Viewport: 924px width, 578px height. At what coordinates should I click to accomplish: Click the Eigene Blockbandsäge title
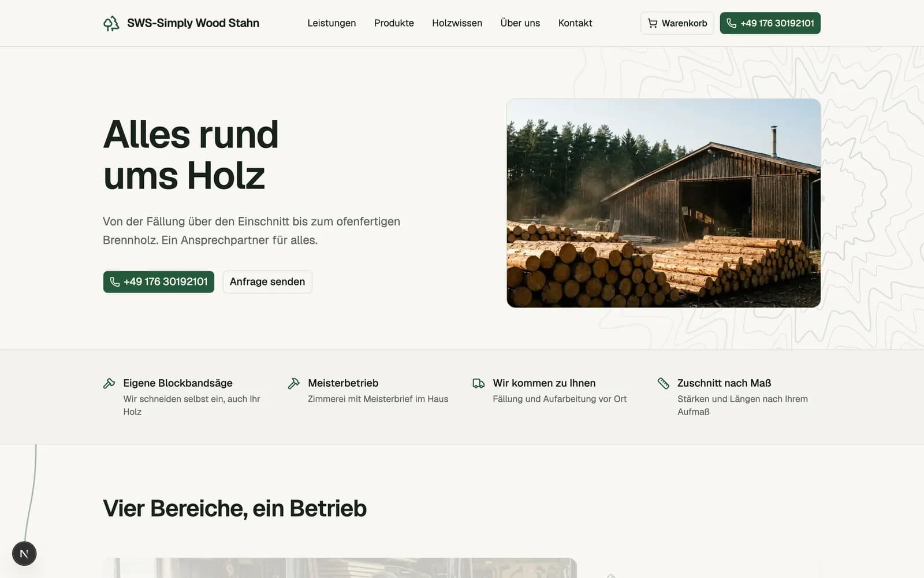(178, 383)
